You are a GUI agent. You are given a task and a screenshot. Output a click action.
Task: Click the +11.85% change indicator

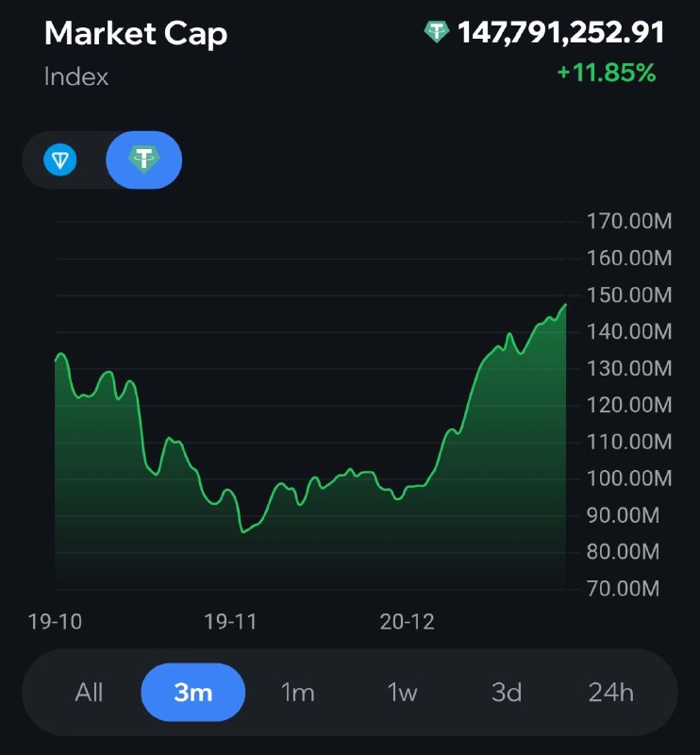pyautogui.click(x=606, y=73)
